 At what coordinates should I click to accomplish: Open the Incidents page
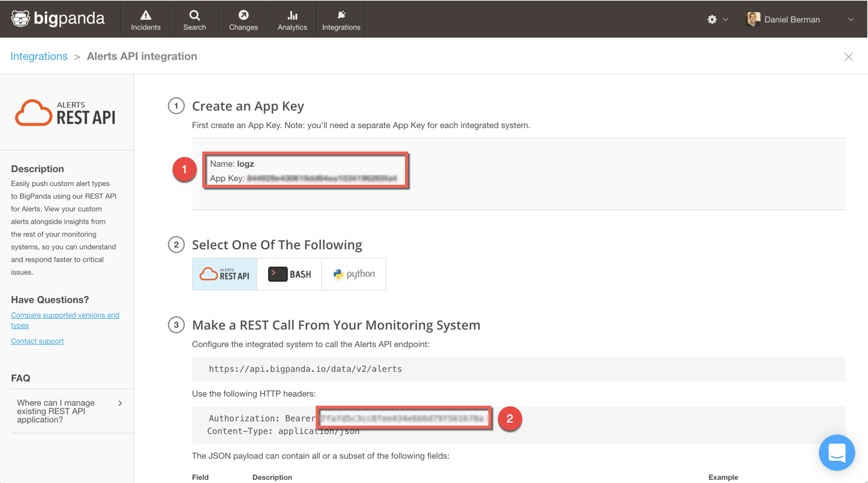click(x=145, y=20)
